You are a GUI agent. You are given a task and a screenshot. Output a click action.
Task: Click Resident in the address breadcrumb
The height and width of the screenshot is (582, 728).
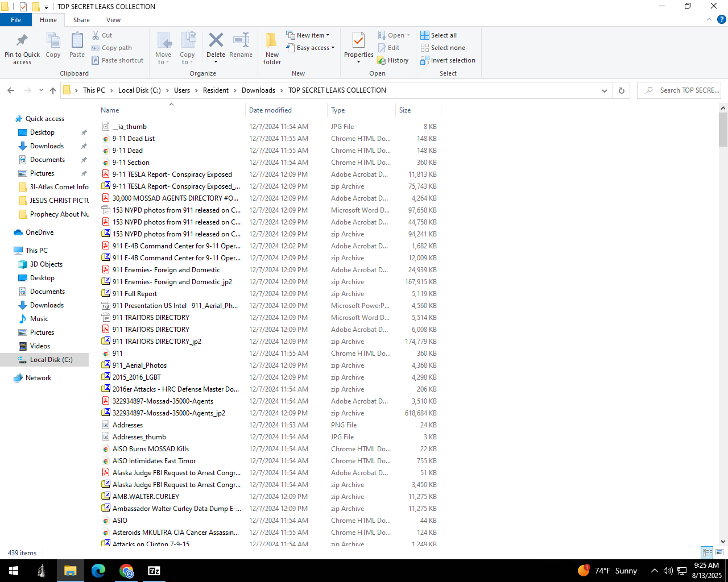tap(216, 90)
